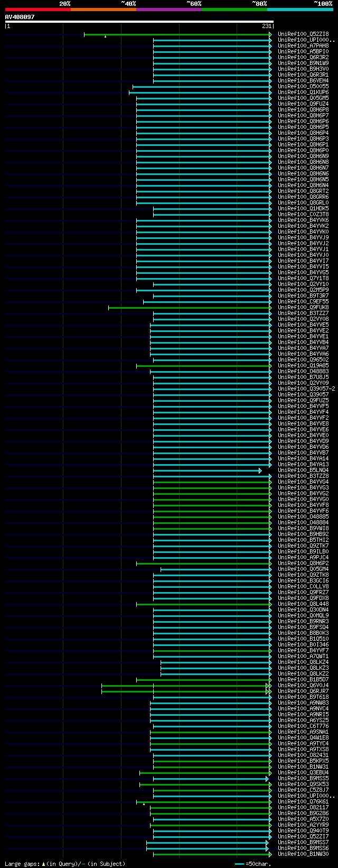Image resolution: width=338 pixels, height=868 pixels.
Task: Click label UniRef100_Q05GM5
Action: point(303,98)
